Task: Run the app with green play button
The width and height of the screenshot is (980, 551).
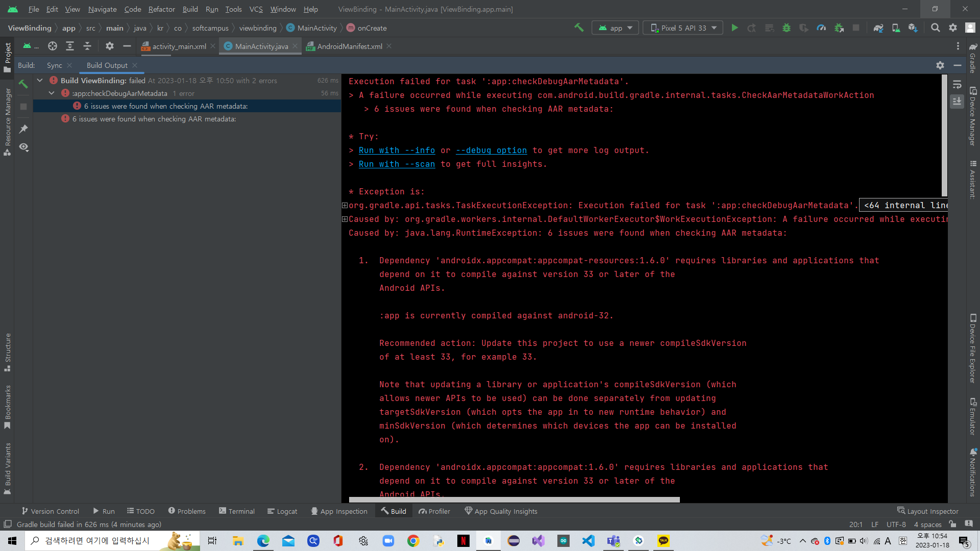Action: pyautogui.click(x=735, y=28)
